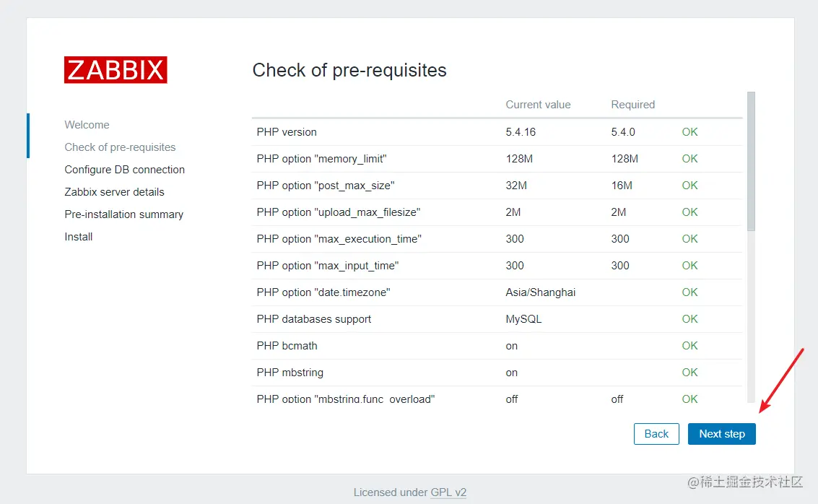Click the post_max_size option row
818x504 pixels.
[x=497, y=186]
